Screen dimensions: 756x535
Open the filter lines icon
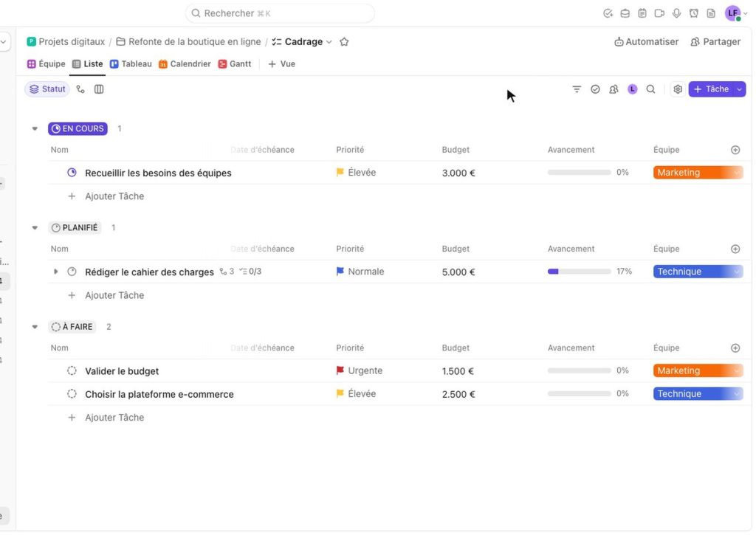[577, 89]
